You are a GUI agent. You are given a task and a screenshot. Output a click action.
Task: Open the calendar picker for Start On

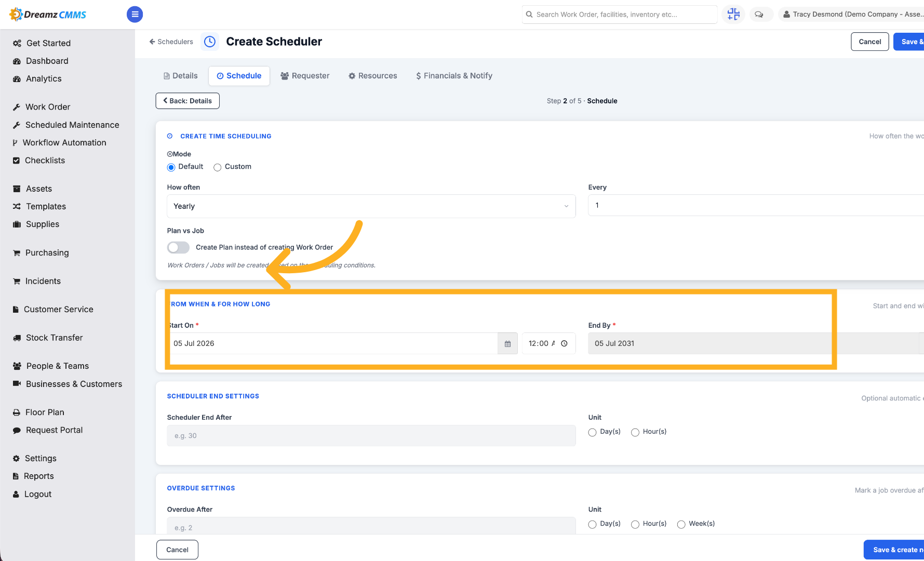click(x=507, y=343)
